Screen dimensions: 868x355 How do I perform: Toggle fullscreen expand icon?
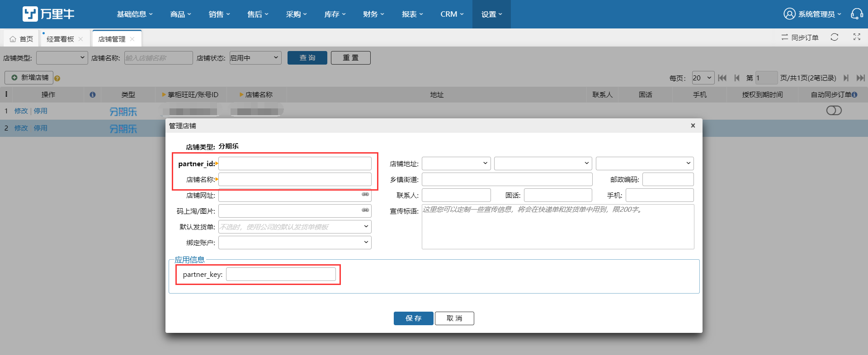[857, 37]
